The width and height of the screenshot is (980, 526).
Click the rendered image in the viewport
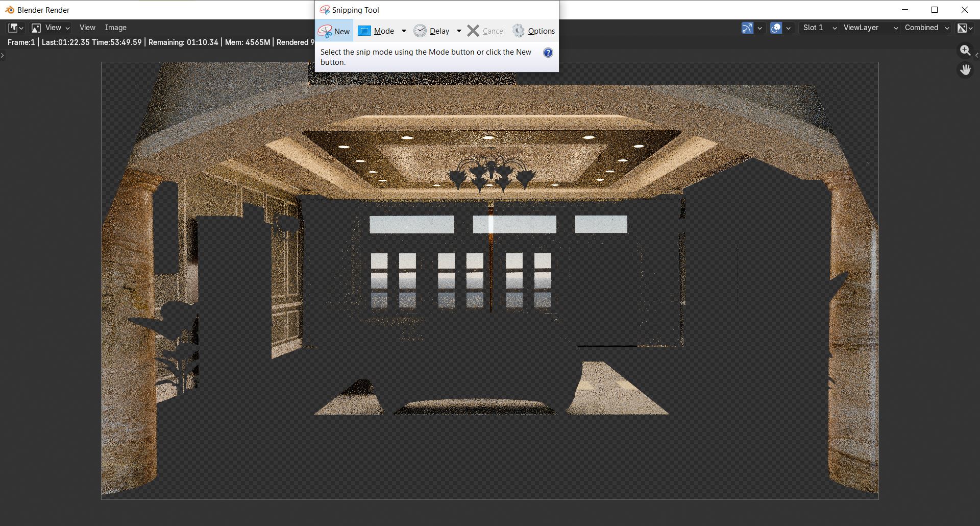pos(489,281)
